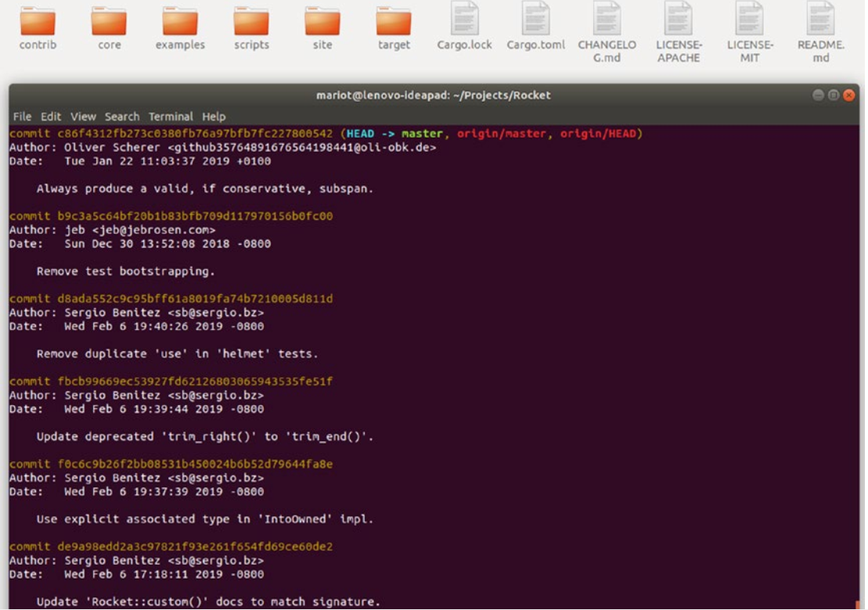Image resolution: width=868 pixels, height=610 pixels.
Task: Open the Help menu in terminal
Action: (x=214, y=117)
